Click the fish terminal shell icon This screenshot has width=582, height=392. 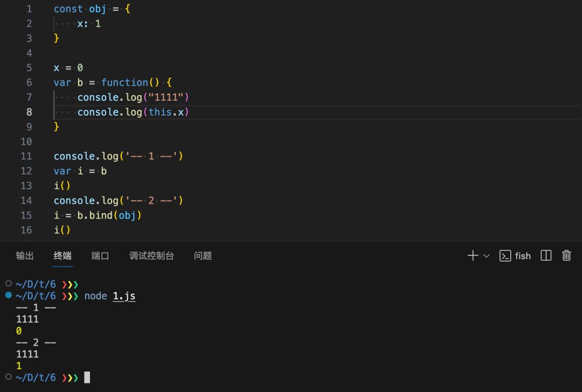coord(505,256)
